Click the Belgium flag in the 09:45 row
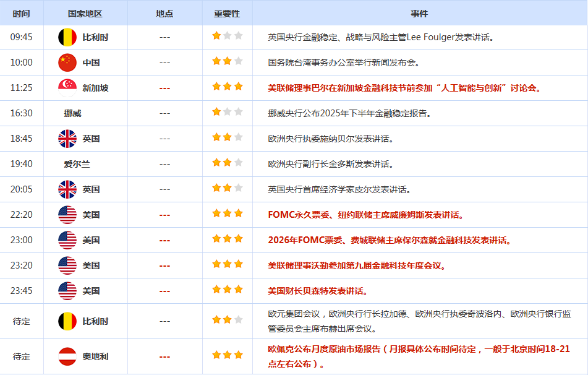Image resolution: width=588 pixels, height=375 pixels. (67, 37)
